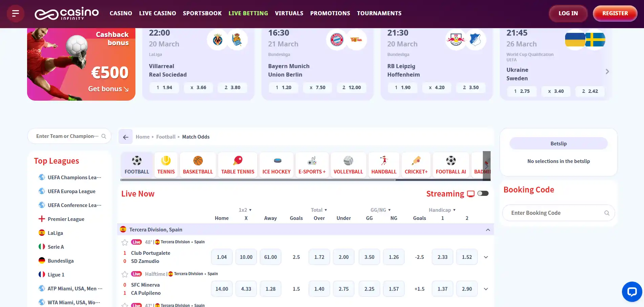Open Premier League in Top Leagues
Screen dimensions: 644x307
tap(66, 219)
